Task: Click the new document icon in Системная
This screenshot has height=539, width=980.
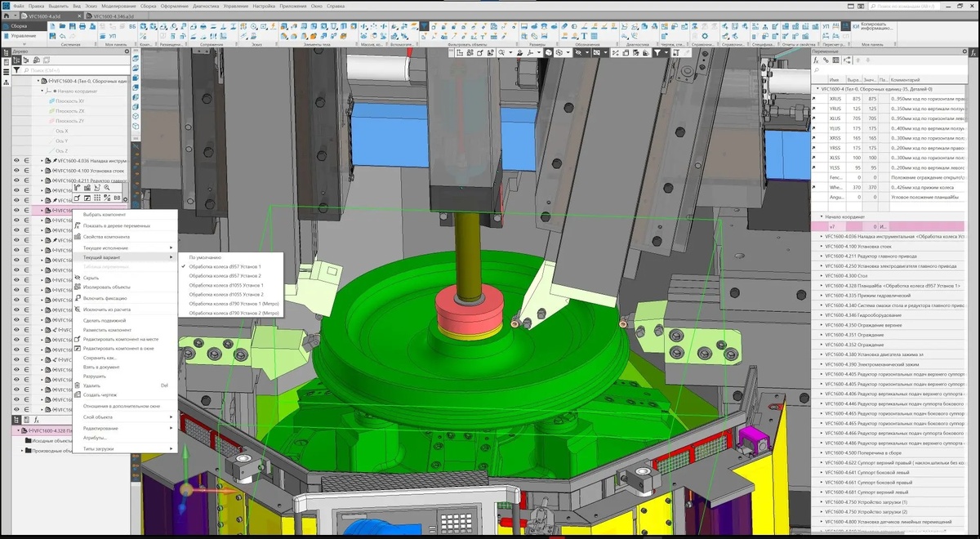Action: pos(54,27)
